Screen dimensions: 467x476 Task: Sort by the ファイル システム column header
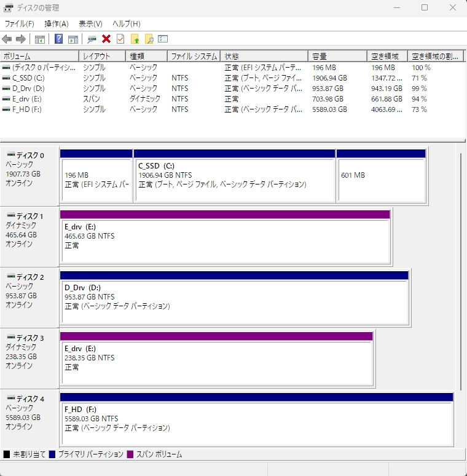(x=194, y=56)
